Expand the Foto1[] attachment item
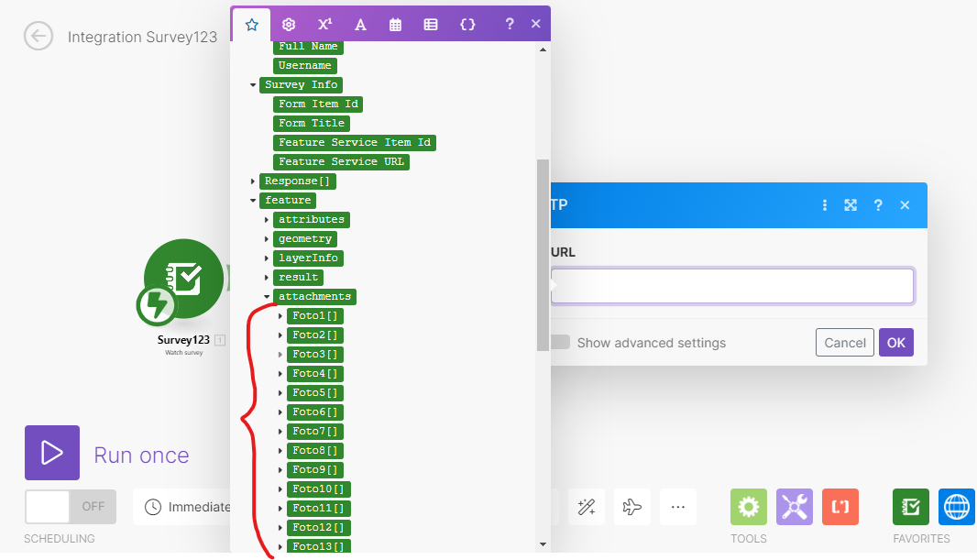The width and height of the screenshot is (977, 560). coord(280,315)
